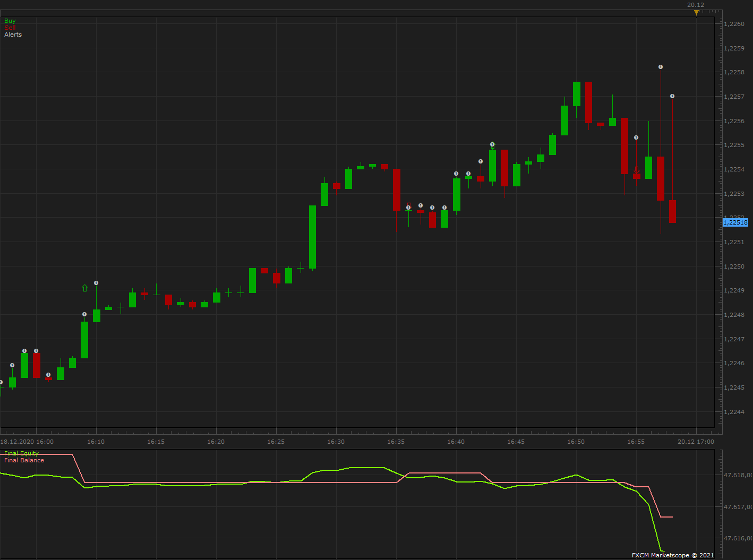Click the last alert marker at price 1,2257
The image size is (753, 560).
(672, 96)
